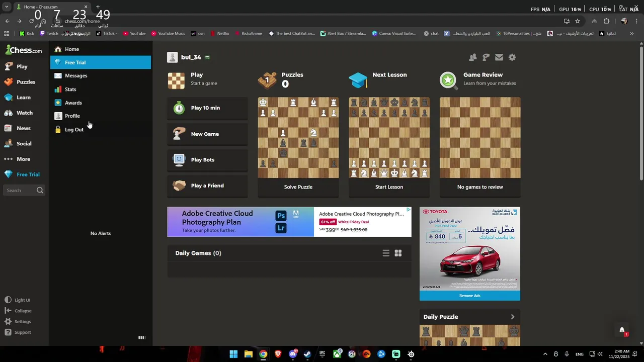Image resolution: width=644 pixels, height=362 pixels.
Task: Show hidden system tray icons
Action: coord(545,354)
